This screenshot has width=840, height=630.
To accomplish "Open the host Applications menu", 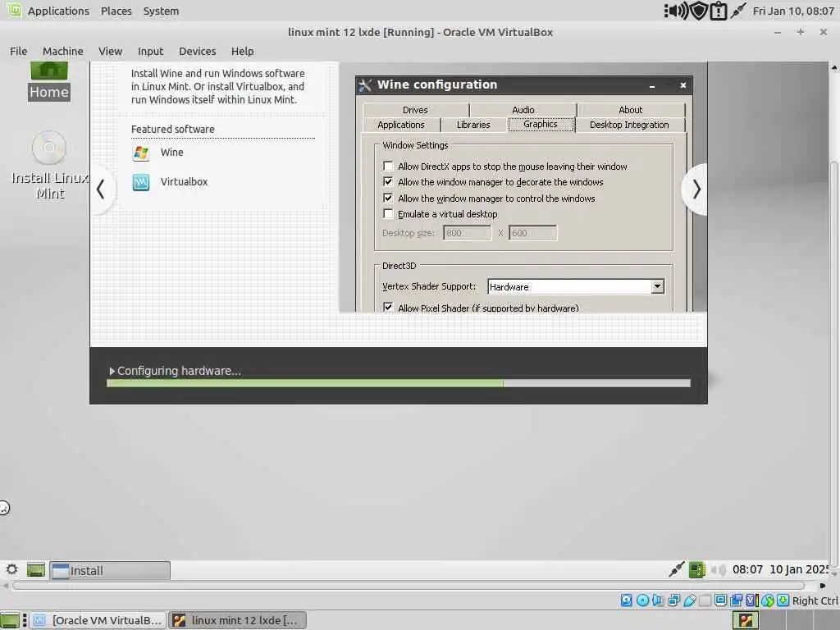I will tap(58, 11).
